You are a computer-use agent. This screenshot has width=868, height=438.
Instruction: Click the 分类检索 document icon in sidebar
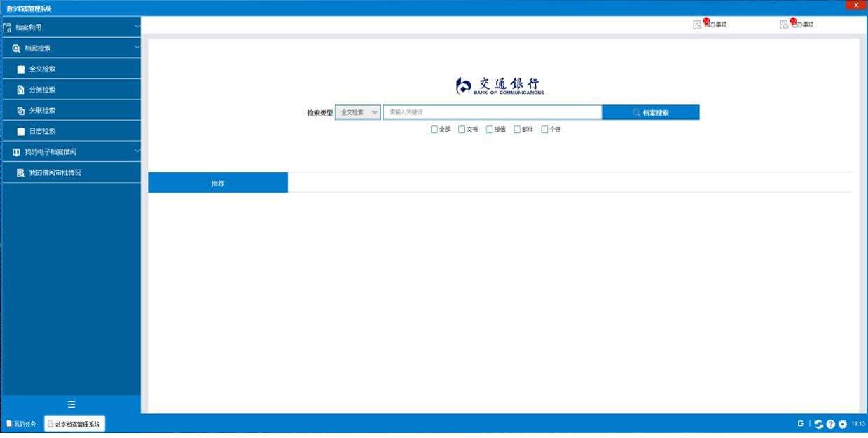coord(21,90)
